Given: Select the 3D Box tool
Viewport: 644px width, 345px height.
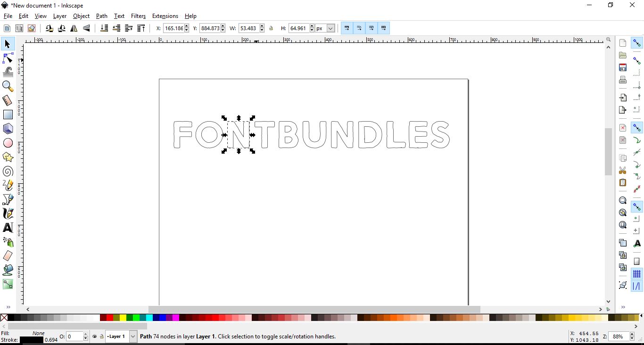Looking at the screenshot, I should [x=8, y=129].
